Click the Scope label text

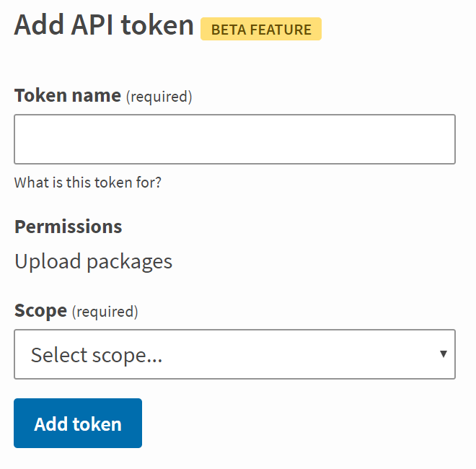(x=40, y=311)
